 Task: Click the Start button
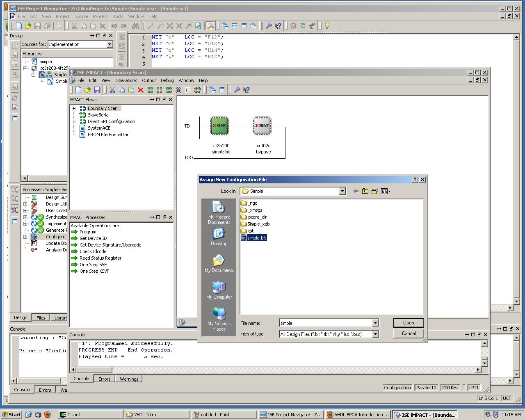point(11,415)
